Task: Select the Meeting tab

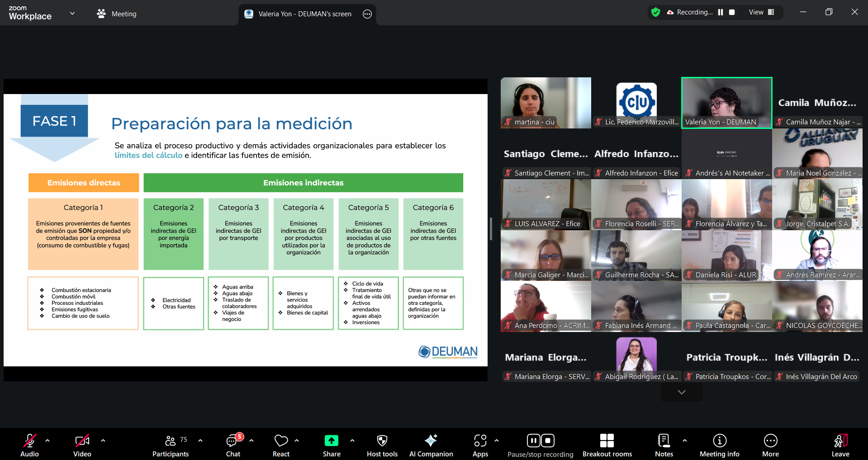Action: 117,14
